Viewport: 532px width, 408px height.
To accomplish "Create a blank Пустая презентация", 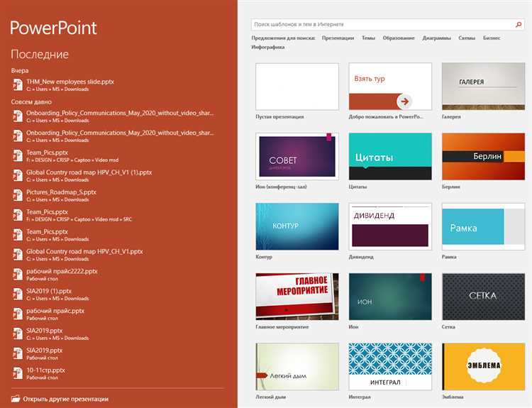I will (297, 87).
